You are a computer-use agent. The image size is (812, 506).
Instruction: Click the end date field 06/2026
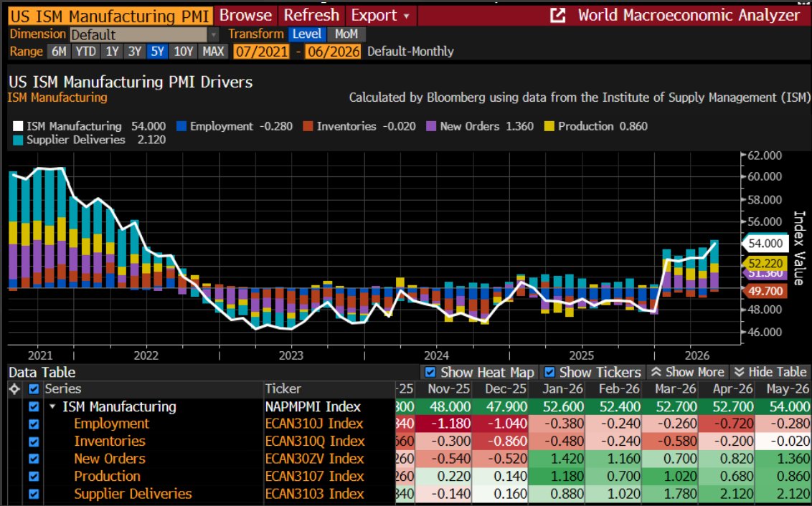(332, 51)
